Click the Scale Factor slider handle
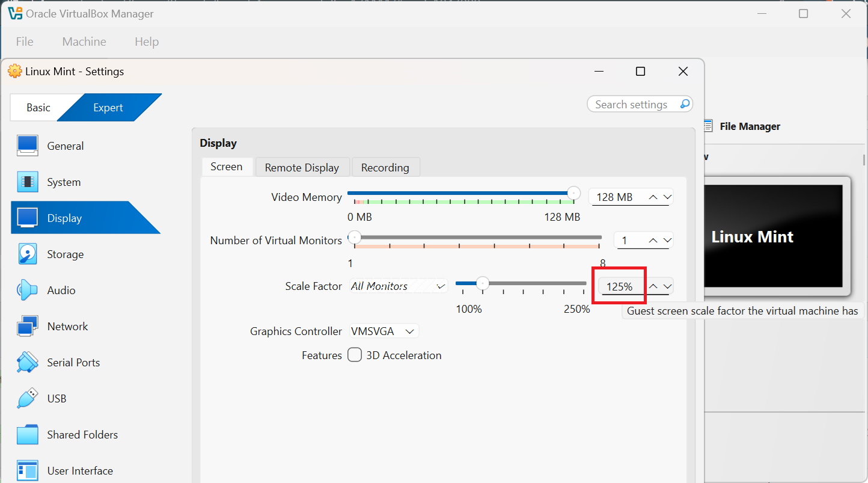Viewport: 868px width, 483px height. tap(482, 283)
